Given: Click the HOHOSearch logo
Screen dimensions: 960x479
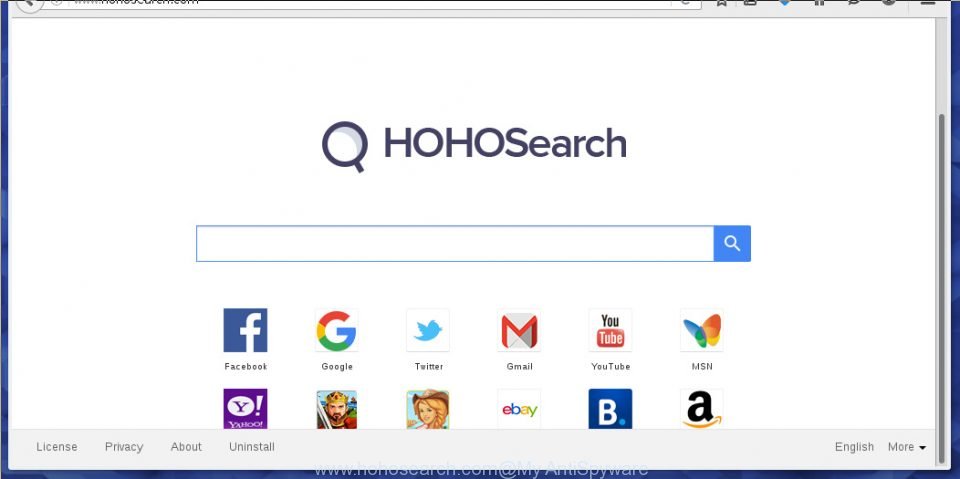Looking at the screenshot, I should [474, 146].
